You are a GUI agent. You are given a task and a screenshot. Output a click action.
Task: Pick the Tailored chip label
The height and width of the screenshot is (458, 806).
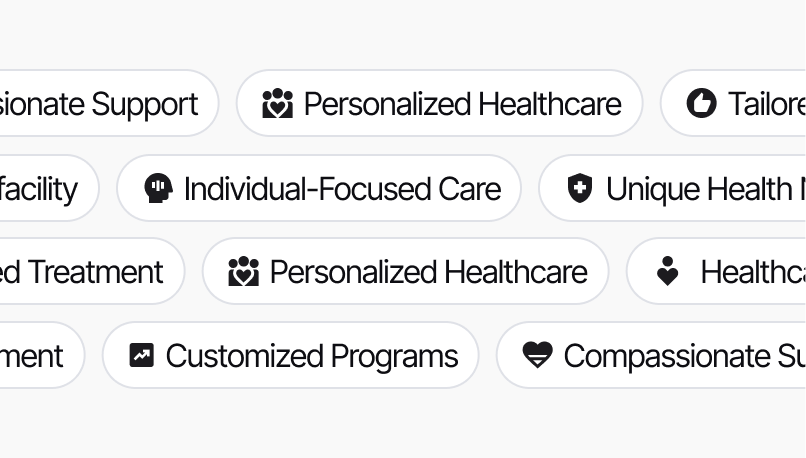tap(766, 104)
